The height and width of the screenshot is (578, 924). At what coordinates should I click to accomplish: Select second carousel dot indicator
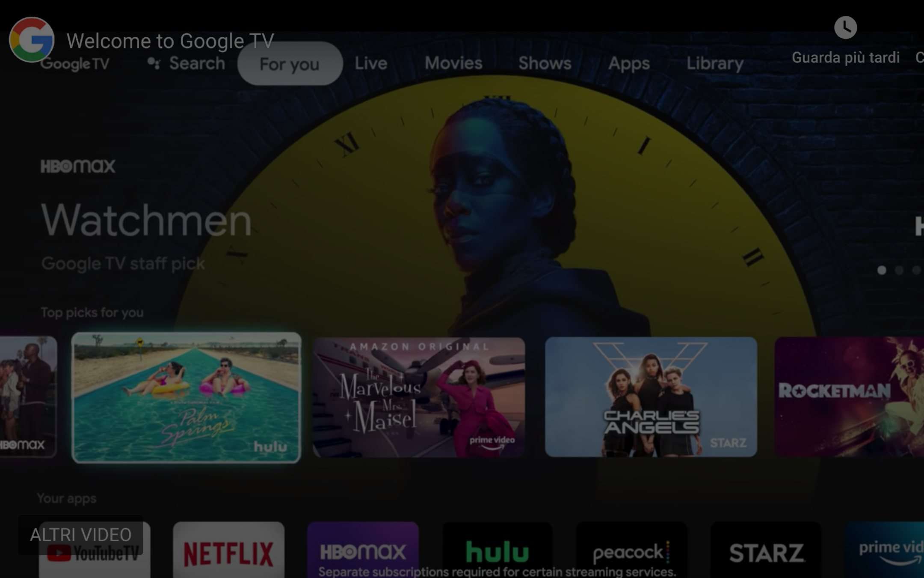[x=899, y=269]
